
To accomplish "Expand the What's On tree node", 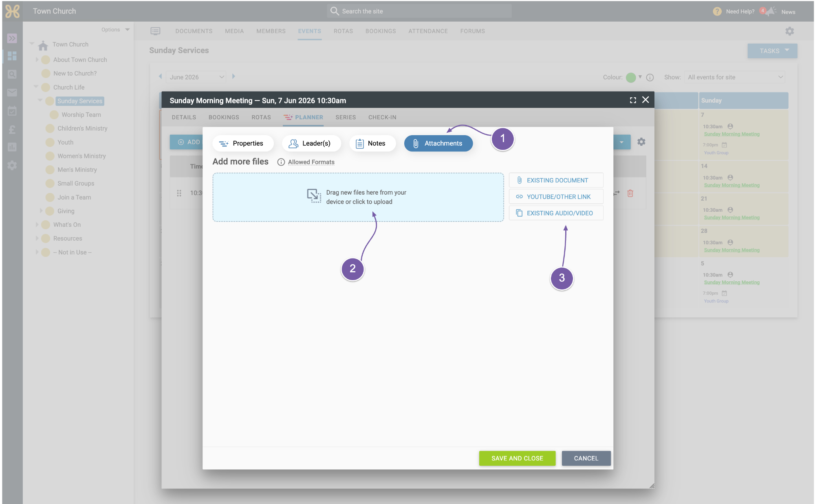I will click(x=37, y=225).
